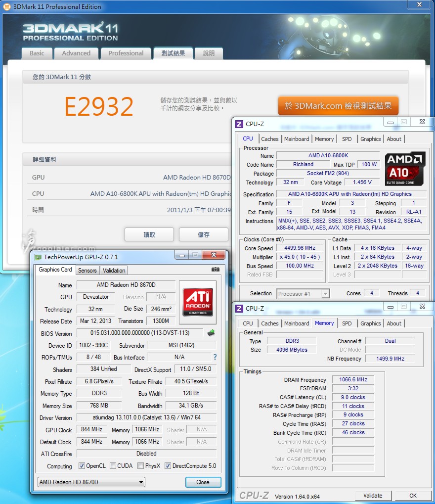The image size is (435, 504).
Task: Minimize the GPU-Z window
Action: pyautogui.click(x=181, y=255)
